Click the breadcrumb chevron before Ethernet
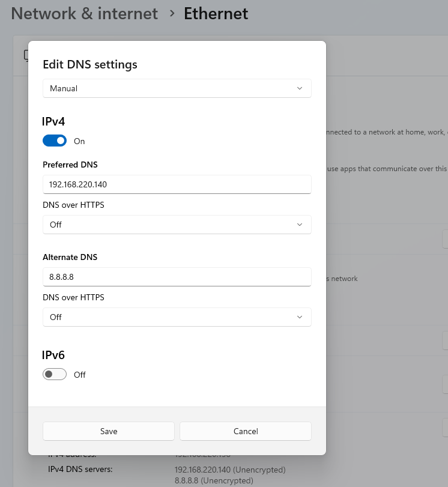This screenshot has width=448, height=487. [172, 14]
